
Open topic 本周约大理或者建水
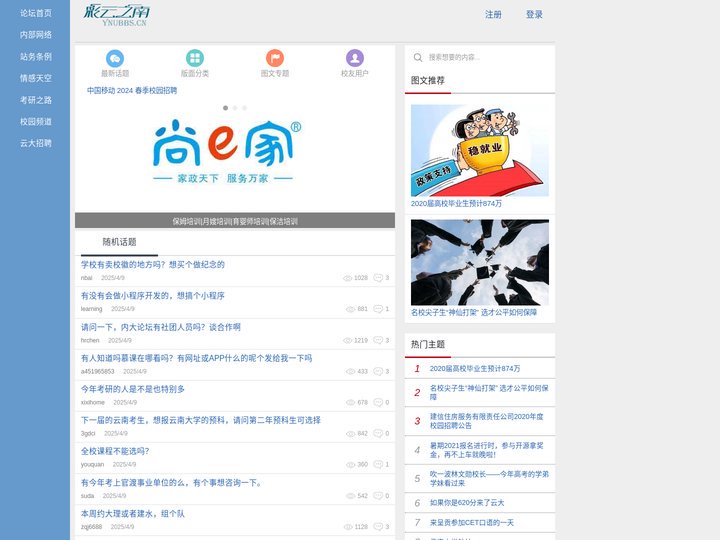point(133,513)
